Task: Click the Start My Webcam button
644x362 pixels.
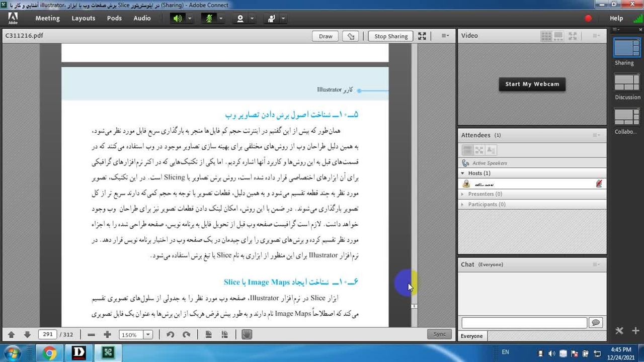Action: coord(532,84)
